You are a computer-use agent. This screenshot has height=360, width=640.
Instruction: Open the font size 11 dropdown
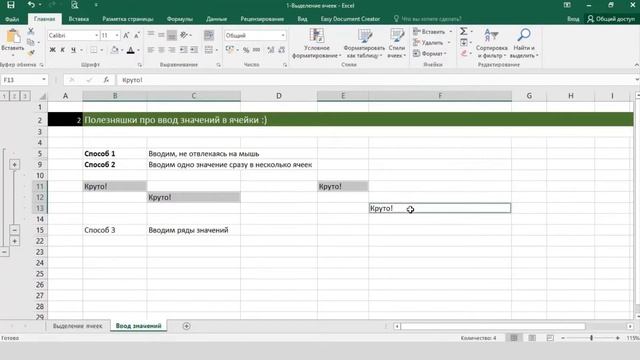(117, 36)
